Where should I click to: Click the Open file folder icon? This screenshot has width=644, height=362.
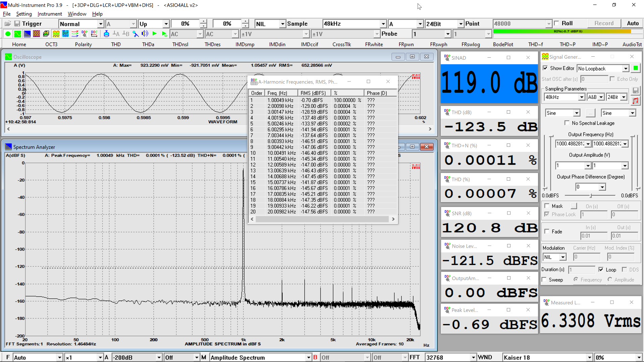[x=8, y=23]
